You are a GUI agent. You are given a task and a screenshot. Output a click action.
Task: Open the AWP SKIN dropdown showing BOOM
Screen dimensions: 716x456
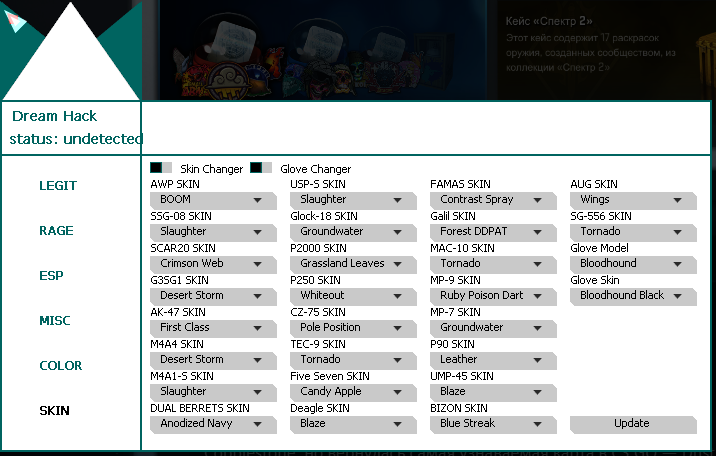pos(213,201)
